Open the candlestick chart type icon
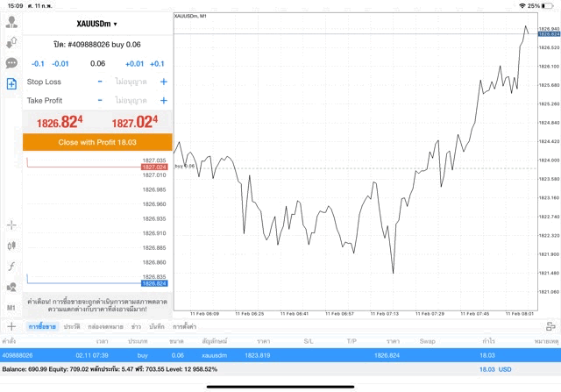The width and height of the screenshot is (561, 392). coord(11,246)
